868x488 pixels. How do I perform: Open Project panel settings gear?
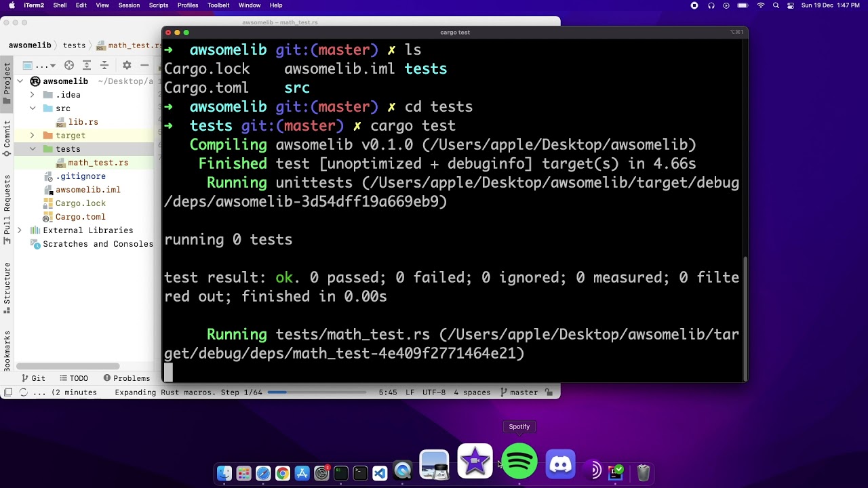coord(127,65)
